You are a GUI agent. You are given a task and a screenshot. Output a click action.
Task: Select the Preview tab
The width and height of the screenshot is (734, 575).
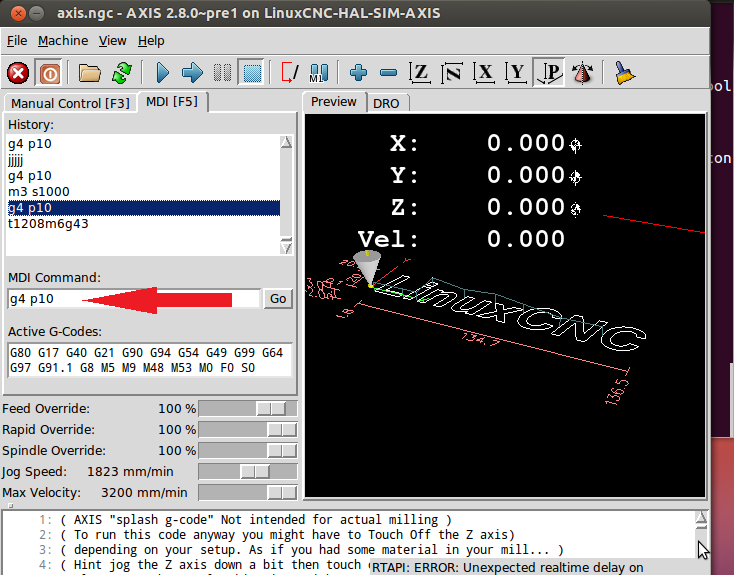[x=334, y=102]
